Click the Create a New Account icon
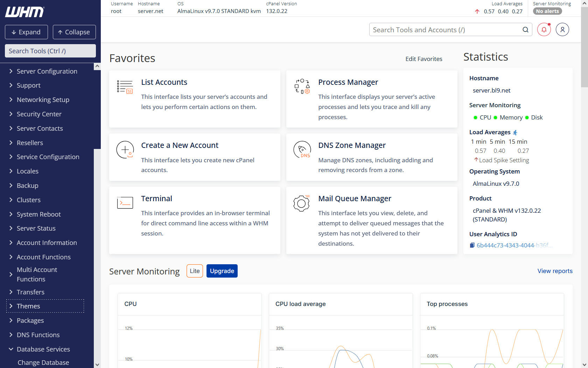The height and width of the screenshot is (368, 588). click(125, 150)
